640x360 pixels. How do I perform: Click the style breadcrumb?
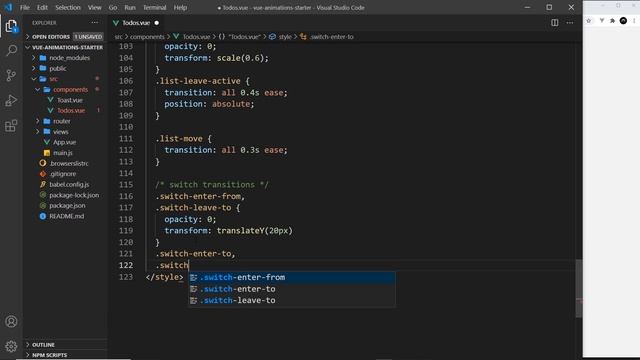[x=280, y=37]
